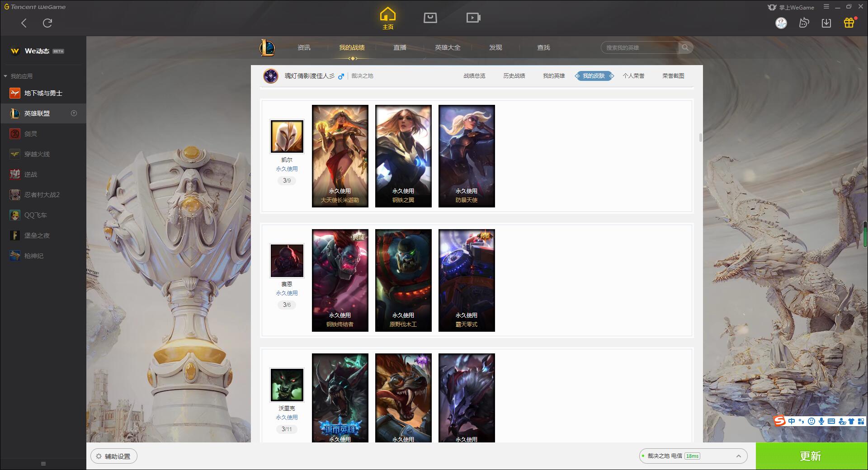The height and width of the screenshot is (470, 868).
Task: Open QQ飞车 in the sidebar
Action: [x=43, y=215]
